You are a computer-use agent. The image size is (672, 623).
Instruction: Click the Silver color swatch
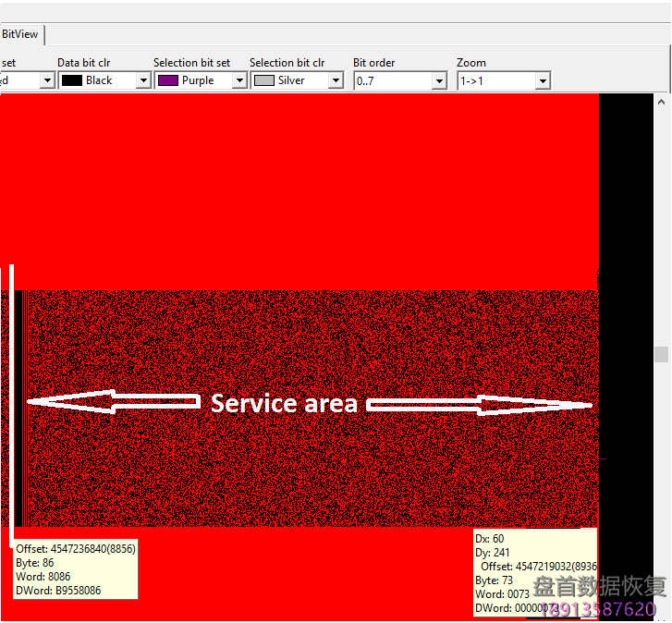[x=263, y=81]
